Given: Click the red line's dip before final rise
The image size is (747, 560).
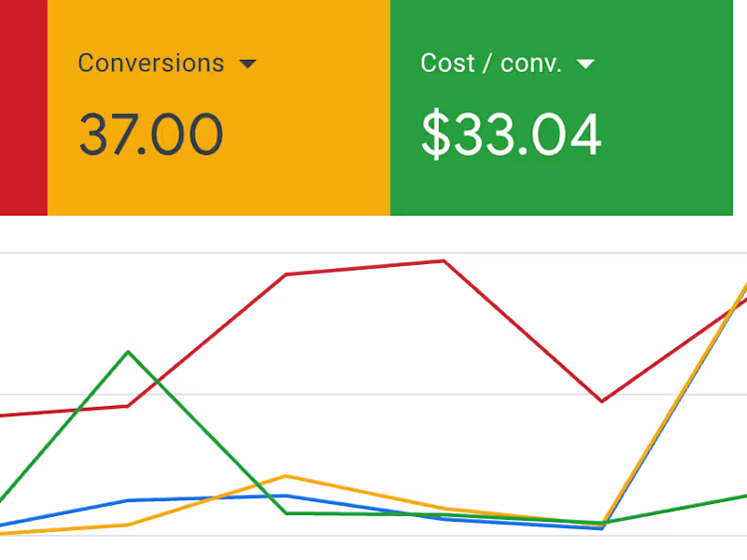Looking at the screenshot, I should click(602, 401).
